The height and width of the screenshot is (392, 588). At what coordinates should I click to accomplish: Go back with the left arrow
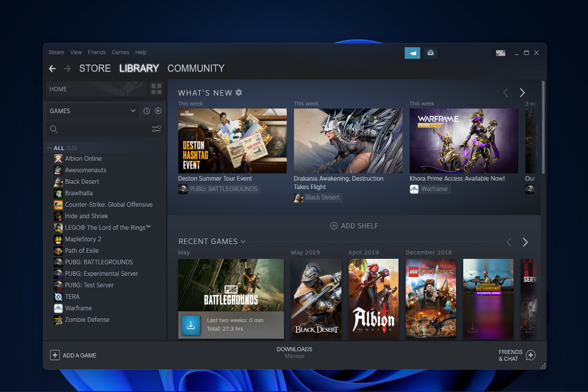coord(52,68)
